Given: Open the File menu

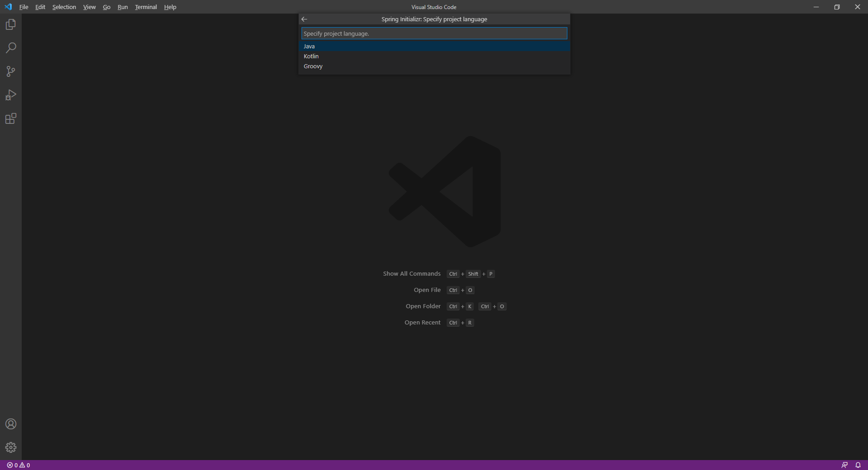Looking at the screenshot, I should (24, 7).
